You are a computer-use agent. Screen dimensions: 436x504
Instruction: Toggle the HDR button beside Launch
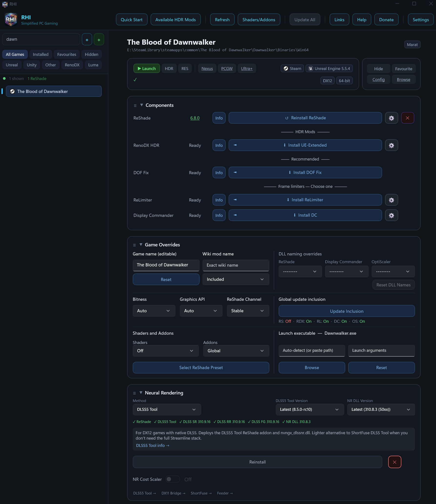tap(169, 69)
